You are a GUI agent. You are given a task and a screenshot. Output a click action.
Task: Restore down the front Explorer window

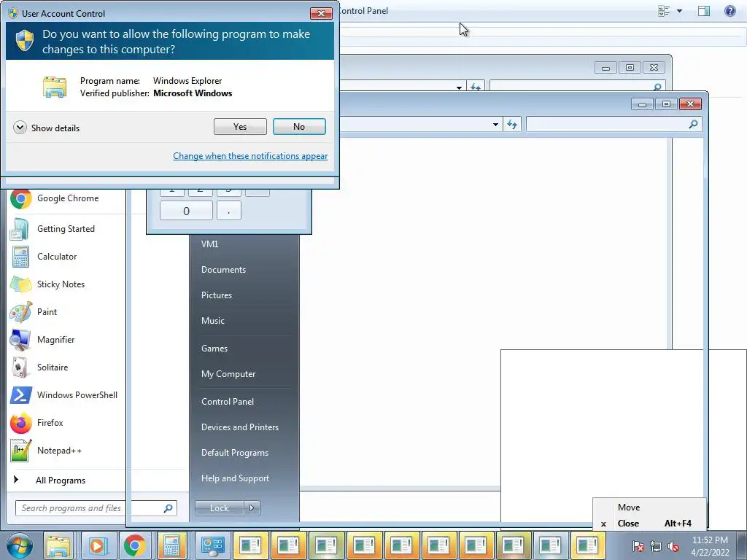point(666,104)
